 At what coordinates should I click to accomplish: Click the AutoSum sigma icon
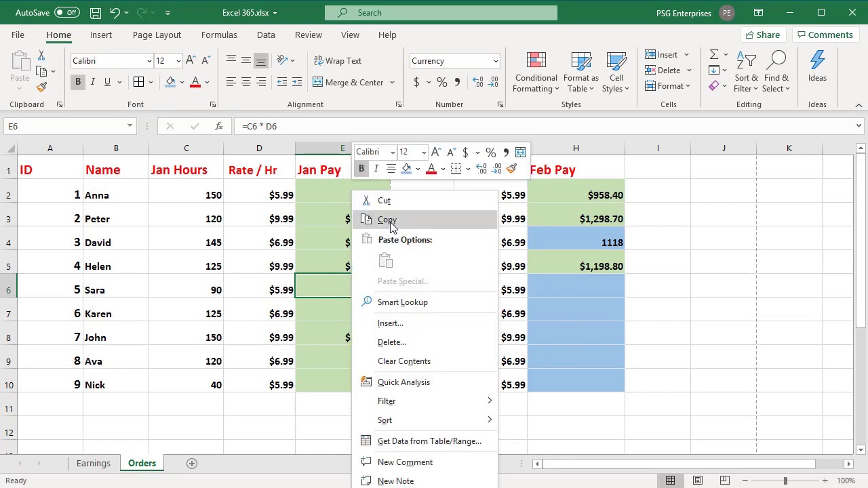pos(713,54)
